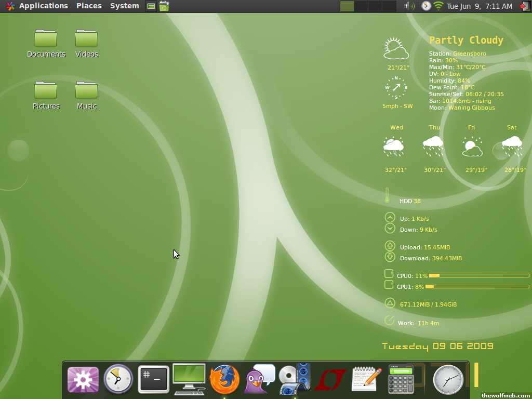Open the Places menu
The image size is (532, 399).
coord(89,6)
